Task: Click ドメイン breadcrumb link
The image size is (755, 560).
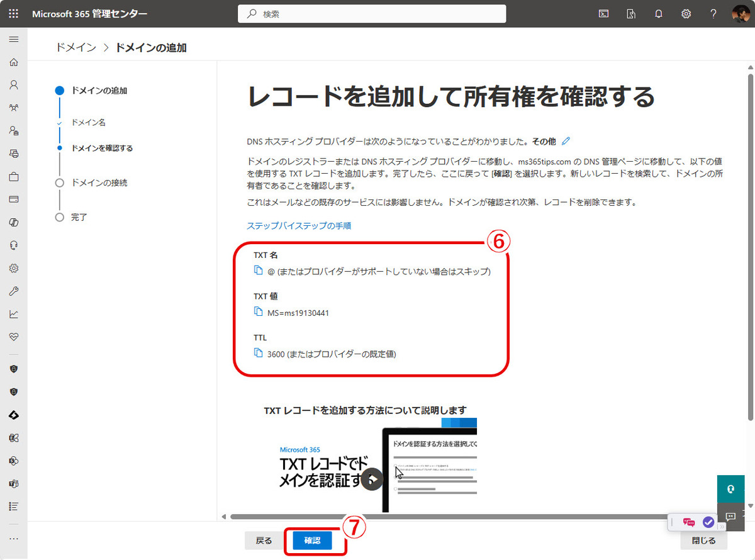Action: 75,47
